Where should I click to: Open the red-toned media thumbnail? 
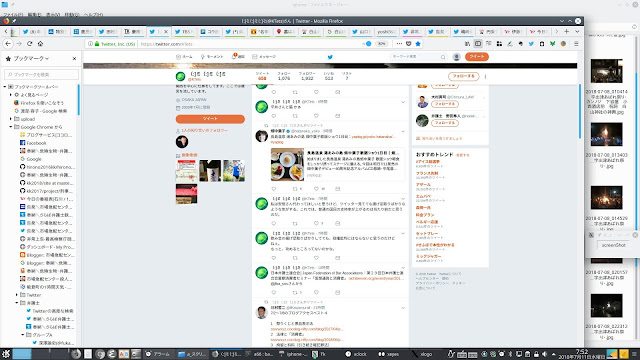pos(187,193)
